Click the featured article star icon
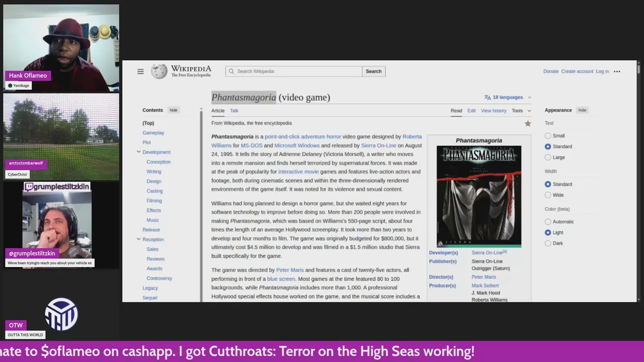 pyautogui.click(x=528, y=123)
